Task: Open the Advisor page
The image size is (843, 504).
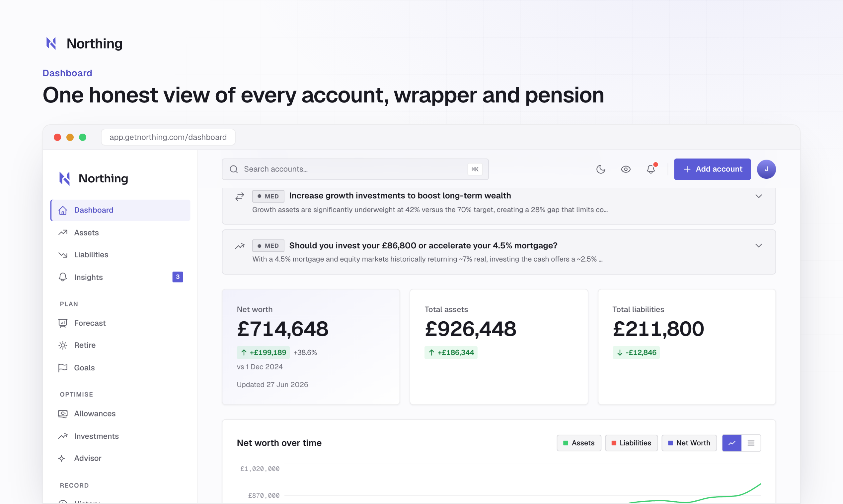Action: (x=120, y=459)
